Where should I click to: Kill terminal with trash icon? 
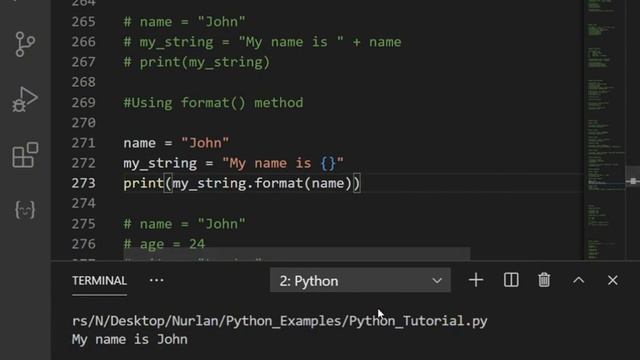point(544,280)
